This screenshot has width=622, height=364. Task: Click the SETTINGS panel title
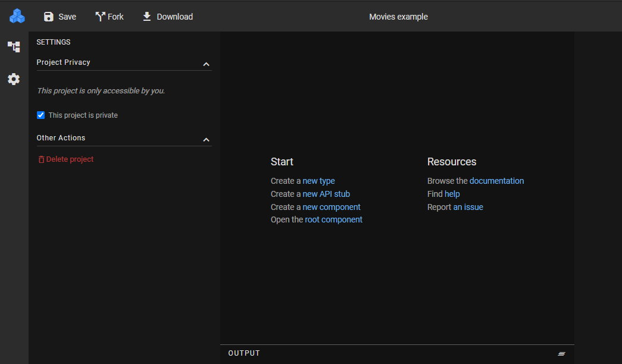(x=54, y=42)
